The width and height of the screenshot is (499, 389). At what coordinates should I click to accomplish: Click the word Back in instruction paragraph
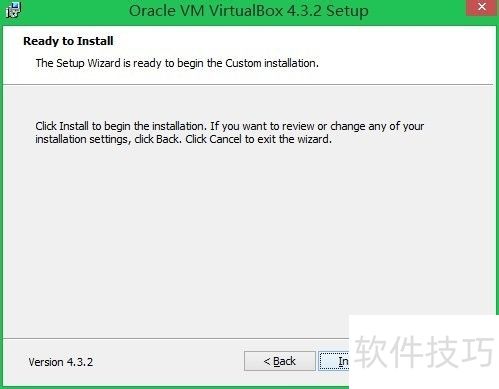click(168, 139)
